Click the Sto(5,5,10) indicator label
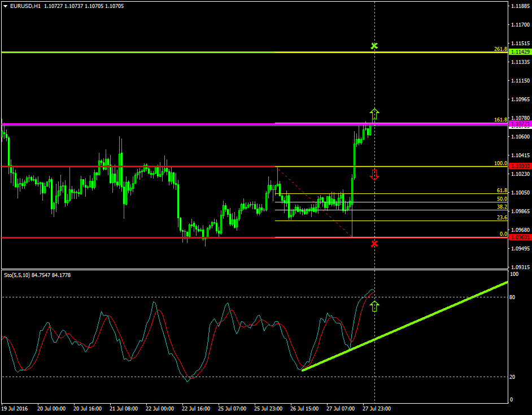 20,276
